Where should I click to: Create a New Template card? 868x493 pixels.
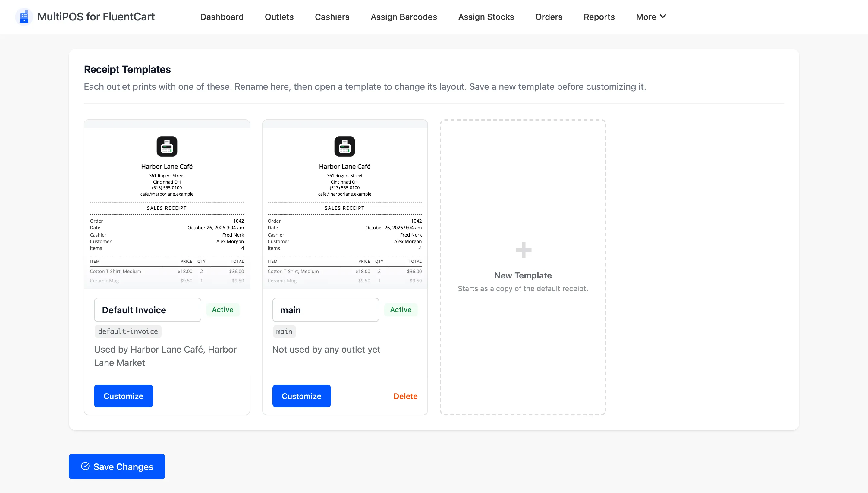(x=523, y=267)
